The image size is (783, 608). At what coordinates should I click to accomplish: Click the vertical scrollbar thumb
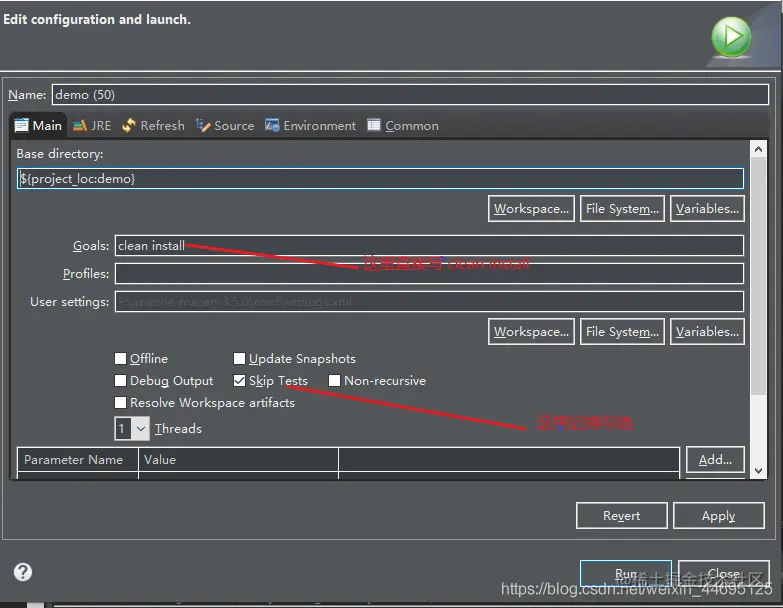click(758, 276)
